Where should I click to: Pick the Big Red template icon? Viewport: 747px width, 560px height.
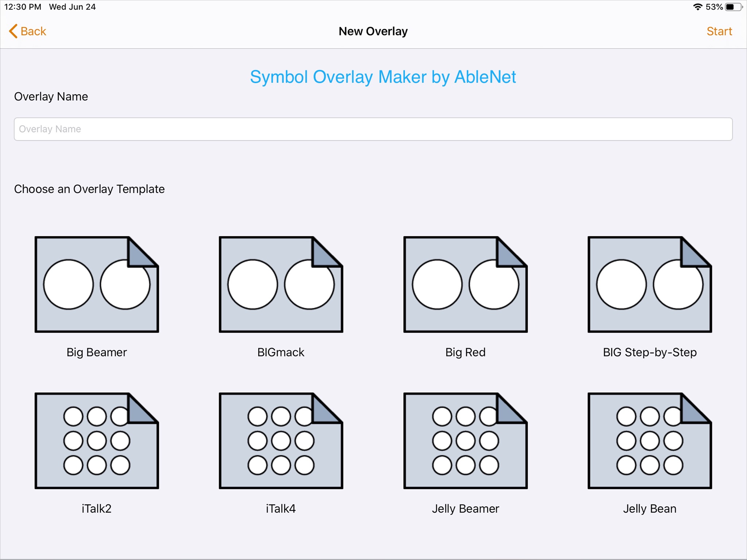[465, 284]
